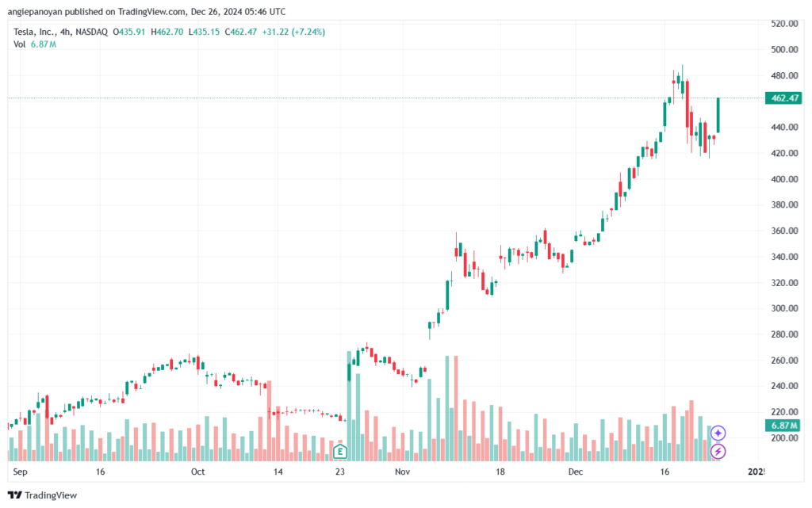The width and height of the screenshot is (812, 508).
Task: Click the purple lightning bolt icon
Action: pos(718,452)
